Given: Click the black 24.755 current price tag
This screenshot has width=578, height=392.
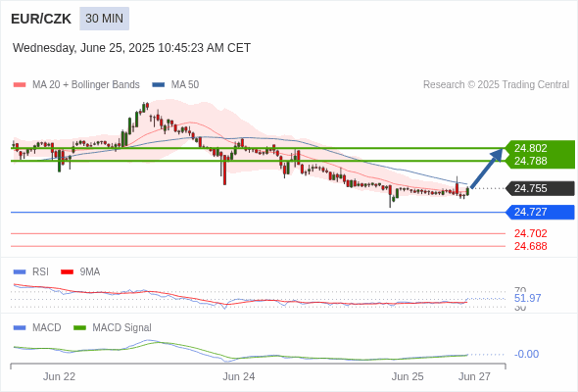Looking at the screenshot, I should click(540, 188).
